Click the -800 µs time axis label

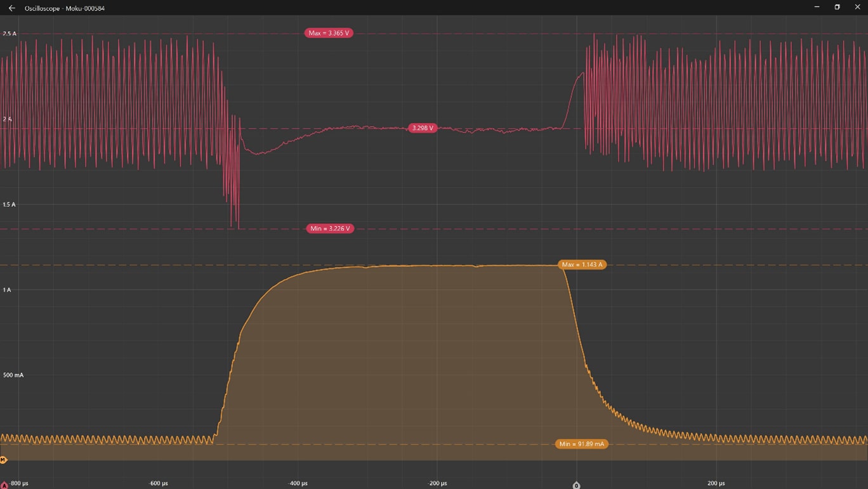click(x=19, y=483)
